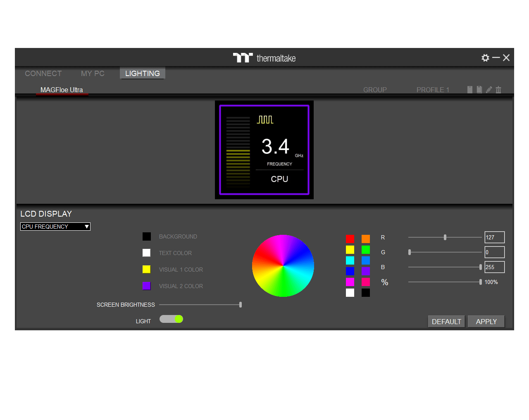Switch to the MY PC tab

pos(93,74)
